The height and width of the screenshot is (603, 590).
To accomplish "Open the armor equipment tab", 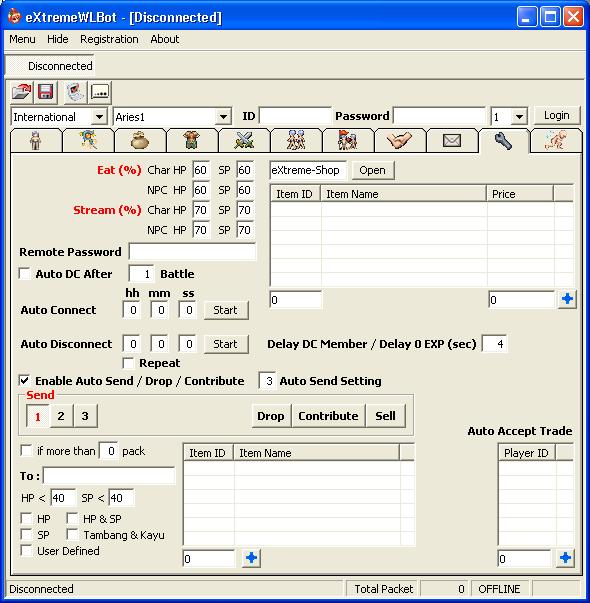I will pyautogui.click(x=192, y=141).
